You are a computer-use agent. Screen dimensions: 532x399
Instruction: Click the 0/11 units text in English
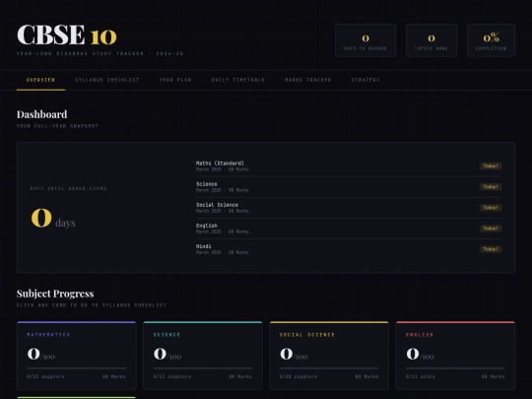click(421, 376)
